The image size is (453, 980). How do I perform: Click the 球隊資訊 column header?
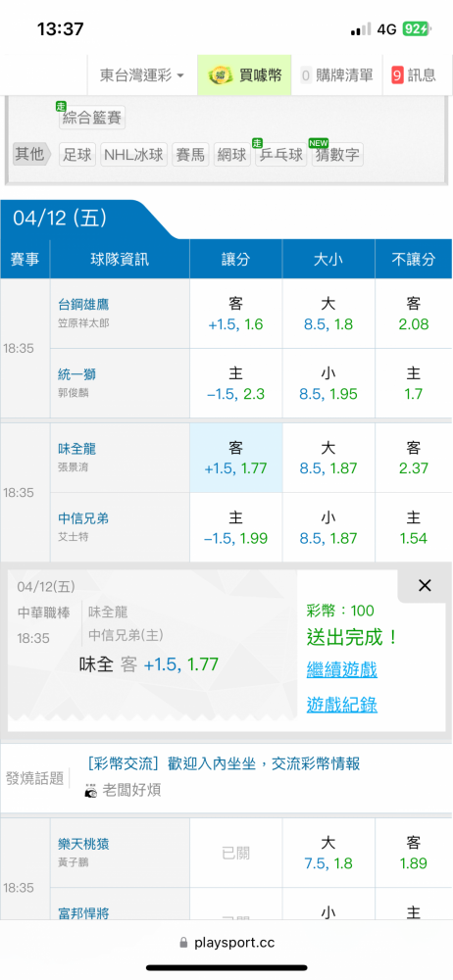tap(121, 260)
